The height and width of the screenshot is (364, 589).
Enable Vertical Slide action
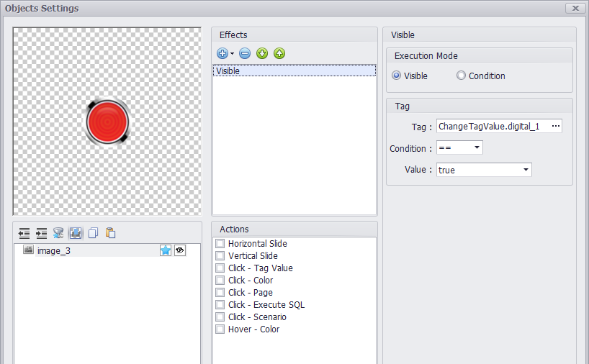(x=220, y=256)
